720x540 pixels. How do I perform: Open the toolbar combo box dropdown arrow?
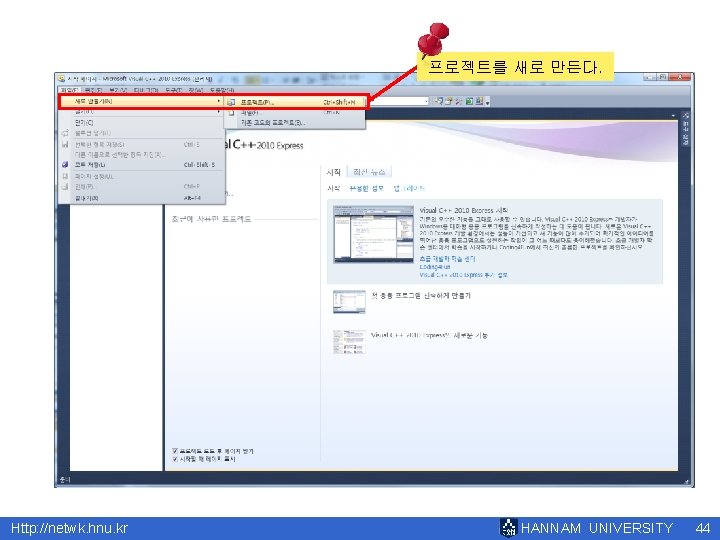click(x=426, y=101)
